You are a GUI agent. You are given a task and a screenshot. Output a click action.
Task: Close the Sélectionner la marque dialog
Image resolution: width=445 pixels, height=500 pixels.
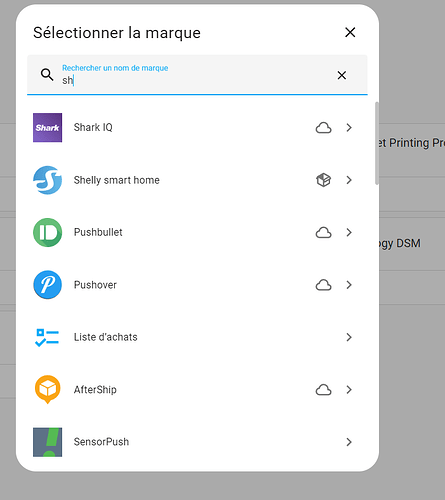pyautogui.click(x=350, y=32)
